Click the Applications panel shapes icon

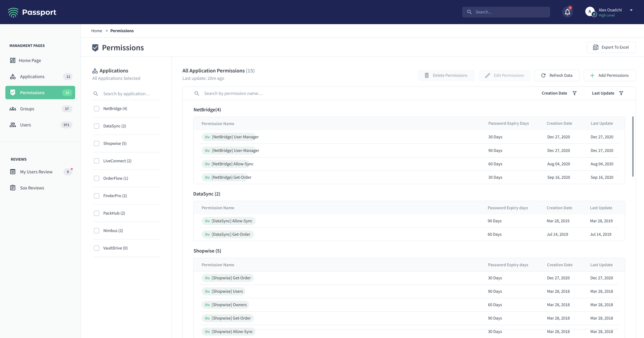coord(95,71)
